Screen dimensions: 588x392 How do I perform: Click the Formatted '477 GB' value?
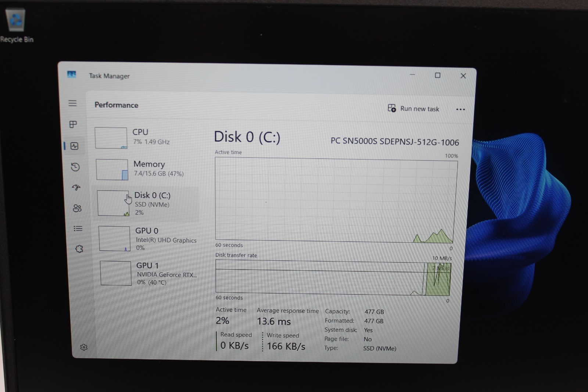[x=374, y=321]
